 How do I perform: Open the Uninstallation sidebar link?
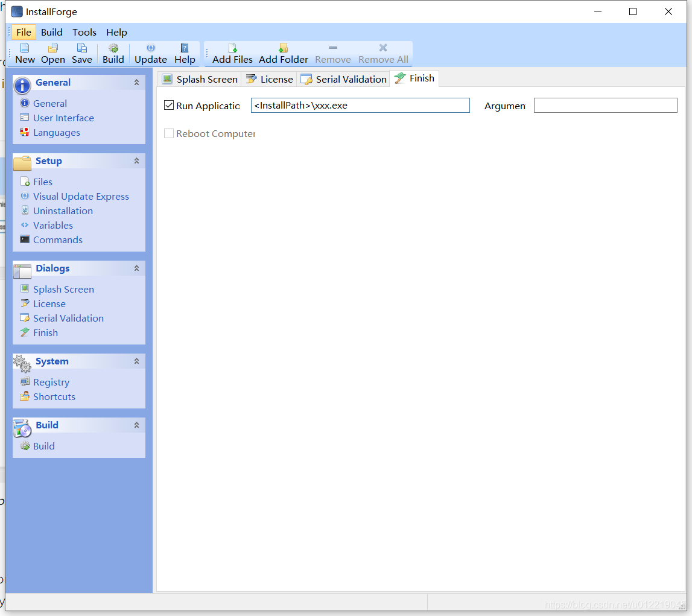tap(63, 211)
